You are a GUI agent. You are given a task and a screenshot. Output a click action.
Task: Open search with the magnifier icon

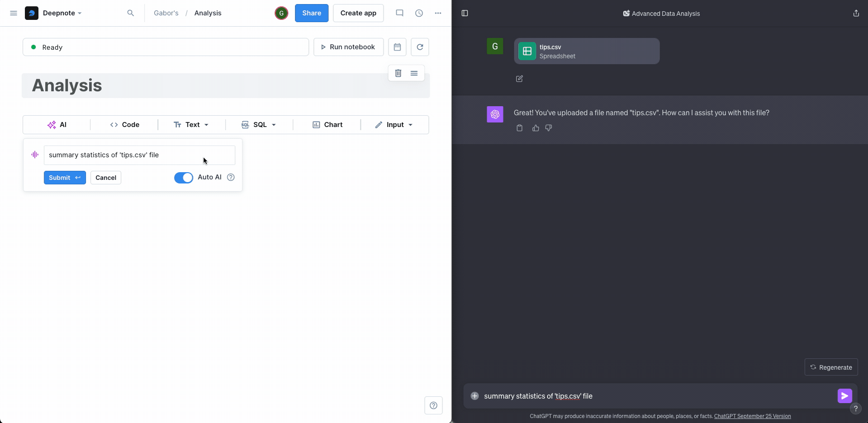coord(131,13)
